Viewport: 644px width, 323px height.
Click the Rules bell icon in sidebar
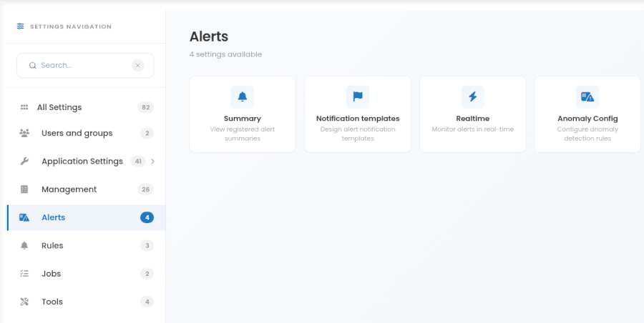pyautogui.click(x=24, y=245)
